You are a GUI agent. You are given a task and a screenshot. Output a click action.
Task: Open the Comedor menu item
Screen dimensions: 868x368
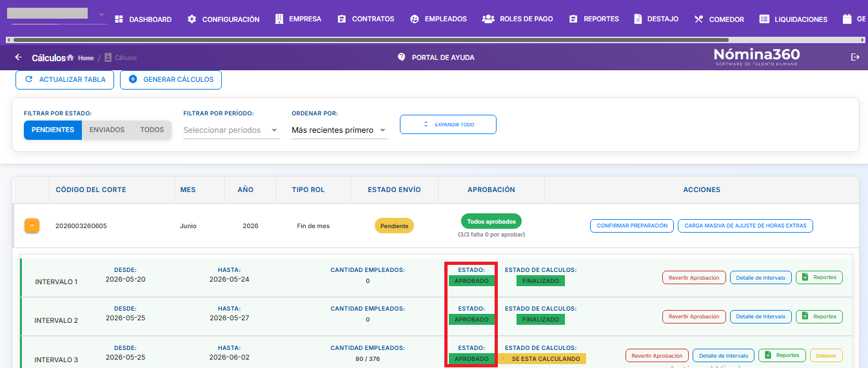[719, 19]
